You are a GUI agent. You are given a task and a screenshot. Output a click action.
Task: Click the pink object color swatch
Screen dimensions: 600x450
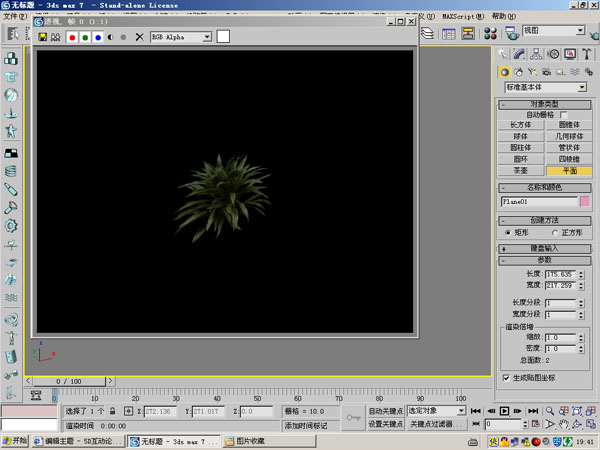pyautogui.click(x=585, y=202)
